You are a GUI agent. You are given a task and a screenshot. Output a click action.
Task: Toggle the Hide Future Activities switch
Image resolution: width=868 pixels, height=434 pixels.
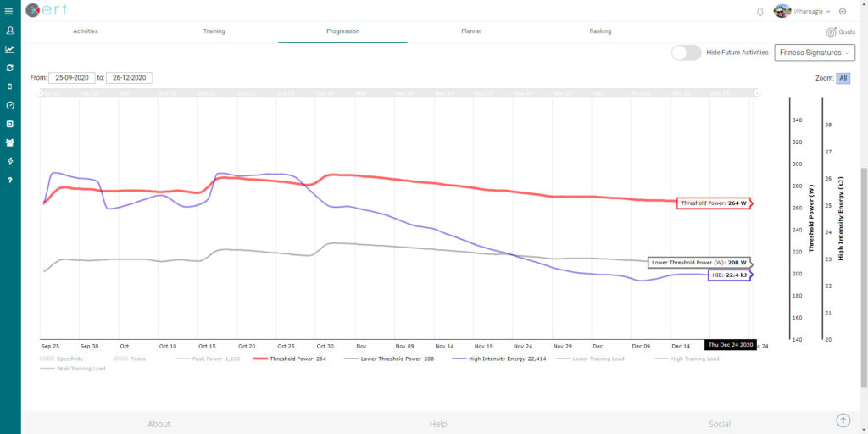click(x=686, y=53)
